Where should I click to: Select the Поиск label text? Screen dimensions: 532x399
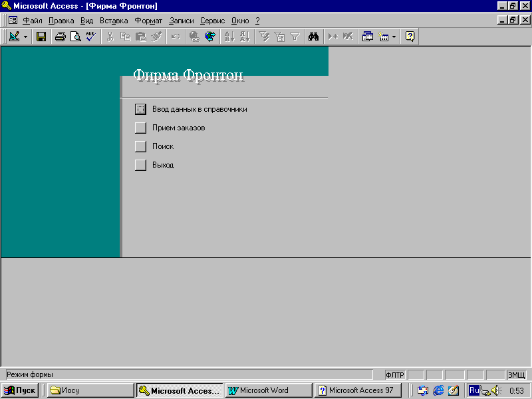[163, 146]
